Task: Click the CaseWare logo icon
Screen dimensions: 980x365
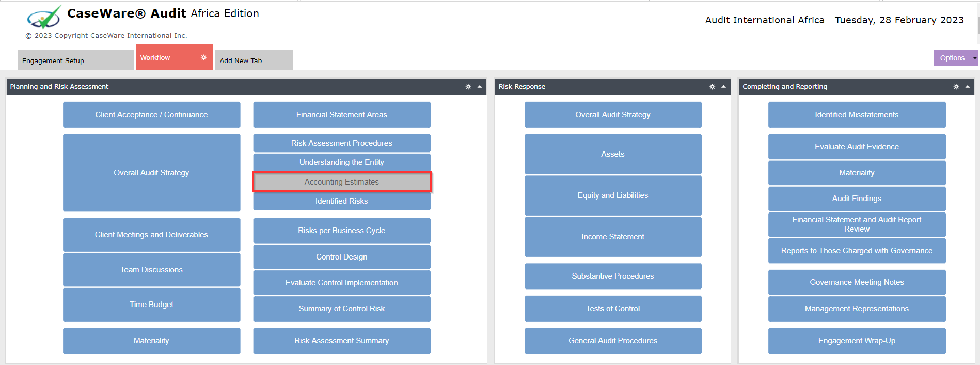Action: [44, 17]
